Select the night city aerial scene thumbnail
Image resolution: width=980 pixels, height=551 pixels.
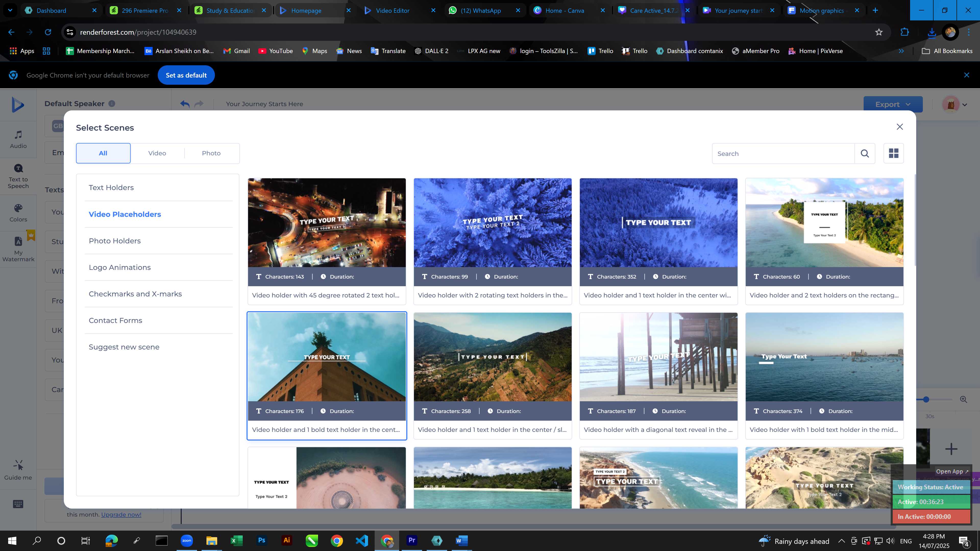click(327, 222)
